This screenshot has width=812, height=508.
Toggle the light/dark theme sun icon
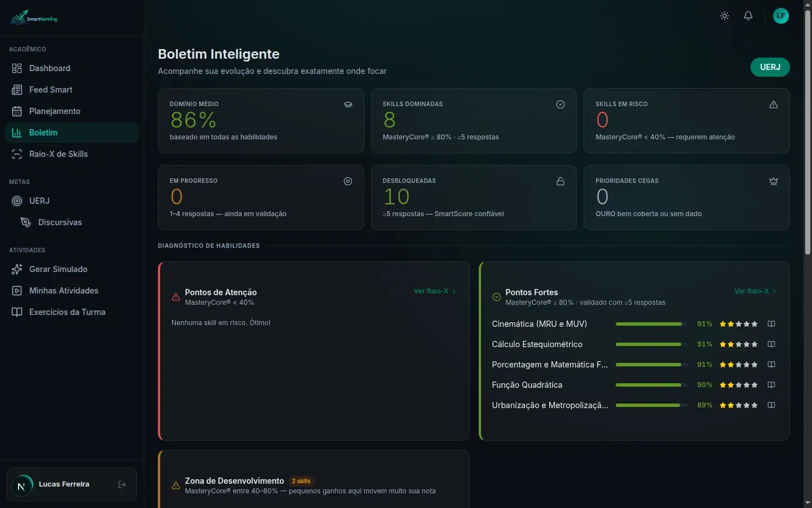pos(725,16)
